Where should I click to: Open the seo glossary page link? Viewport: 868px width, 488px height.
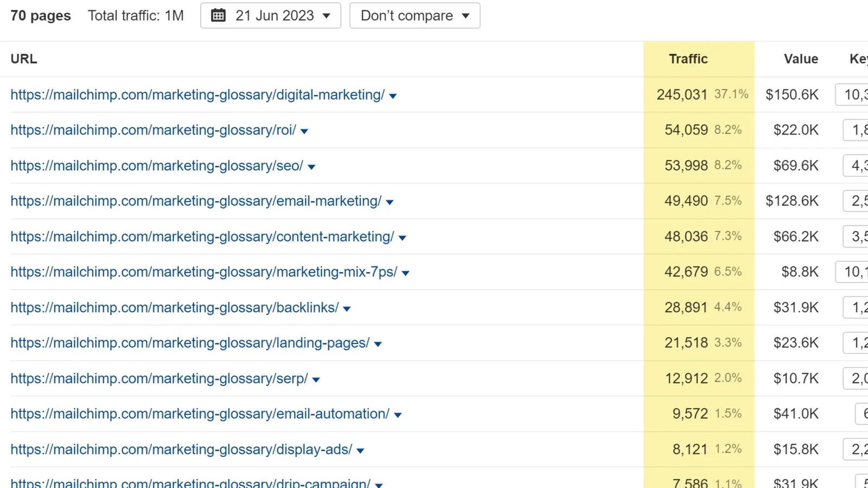click(157, 166)
